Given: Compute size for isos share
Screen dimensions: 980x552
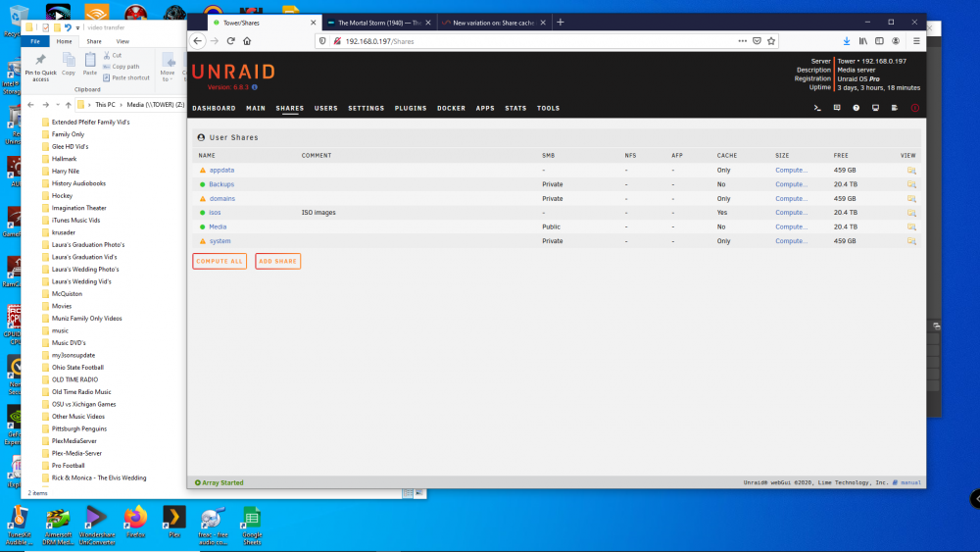Looking at the screenshot, I should pyautogui.click(x=791, y=213).
